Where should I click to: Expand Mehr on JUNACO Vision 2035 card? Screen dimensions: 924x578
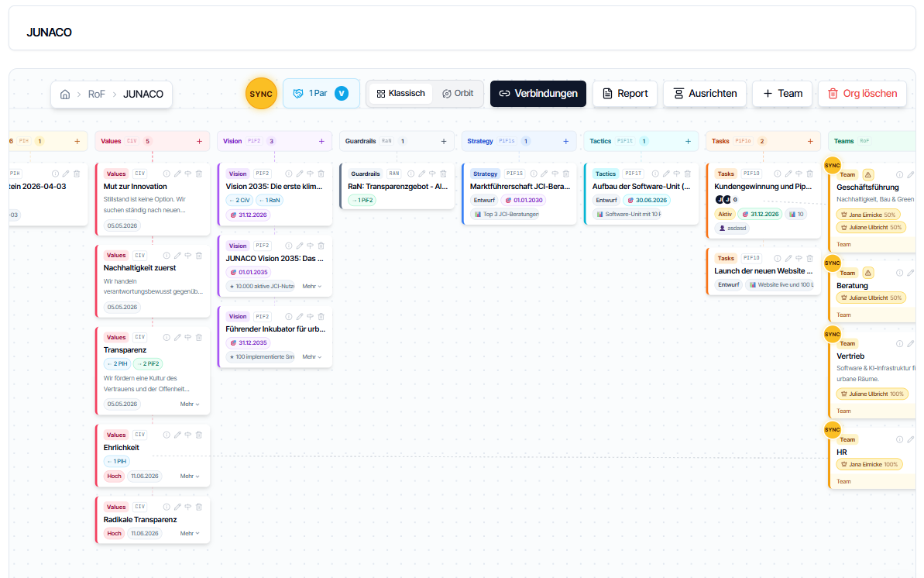311,286
